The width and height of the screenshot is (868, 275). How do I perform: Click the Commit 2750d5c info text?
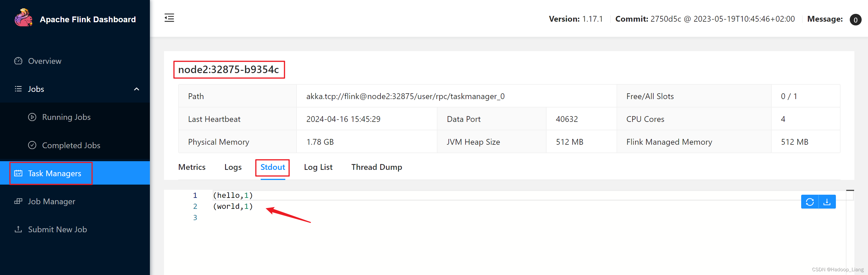coord(705,19)
